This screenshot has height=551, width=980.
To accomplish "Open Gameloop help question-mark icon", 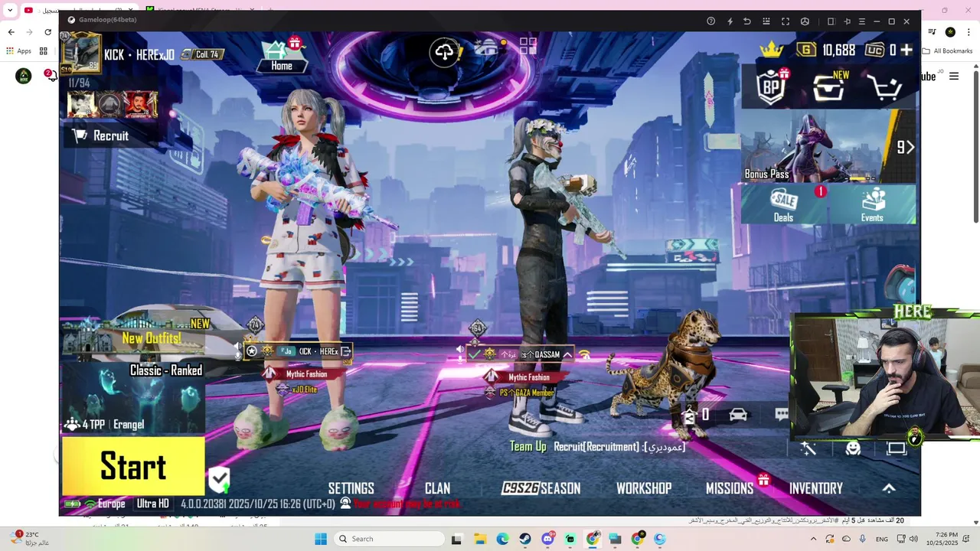I will click(711, 21).
